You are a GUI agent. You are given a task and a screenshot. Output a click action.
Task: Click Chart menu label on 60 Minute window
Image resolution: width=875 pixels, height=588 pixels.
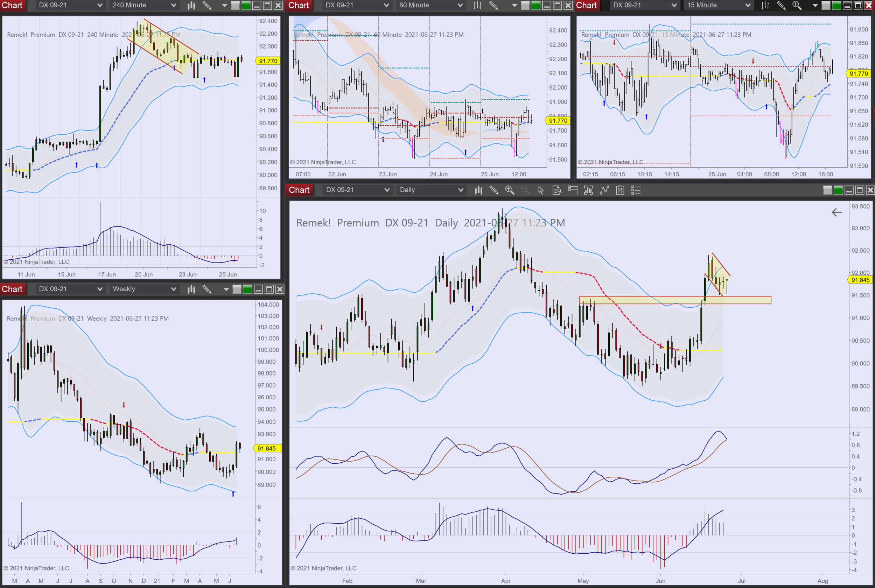299,5
